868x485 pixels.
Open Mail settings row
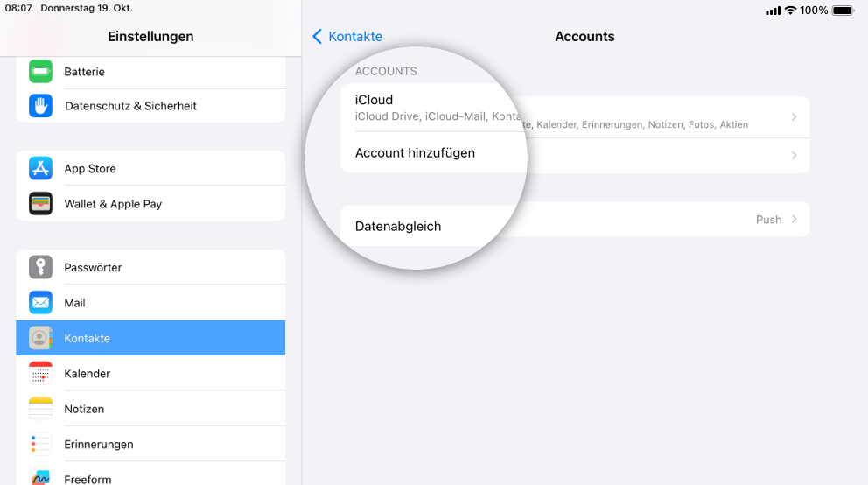pyautogui.click(x=150, y=303)
